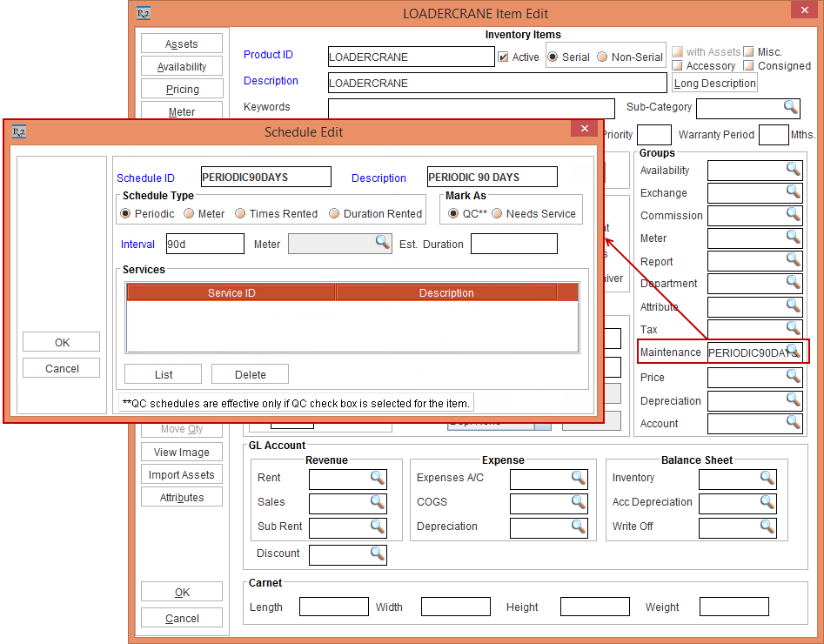Click the Commission group magnifier icon
Image resolution: width=824 pixels, height=644 pixels.
tap(793, 215)
